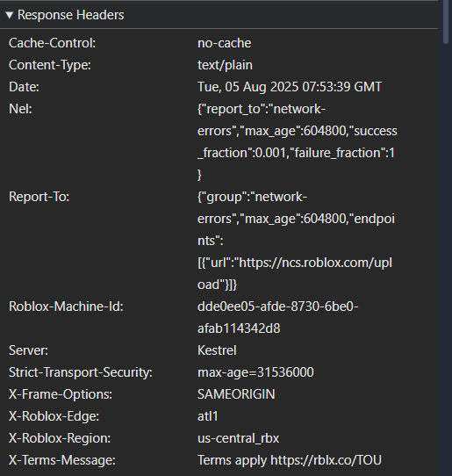Select the atl1 edge value
452x476 pixels.
207,416
